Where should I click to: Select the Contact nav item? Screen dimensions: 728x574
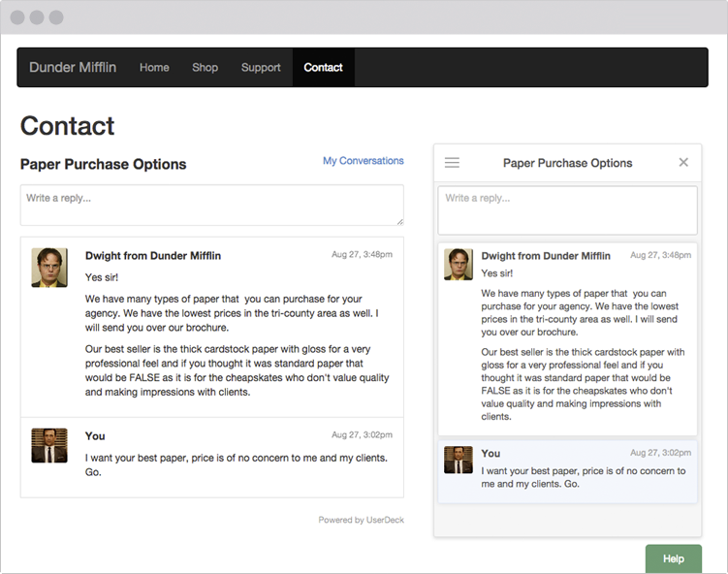[x=323, y=67]
